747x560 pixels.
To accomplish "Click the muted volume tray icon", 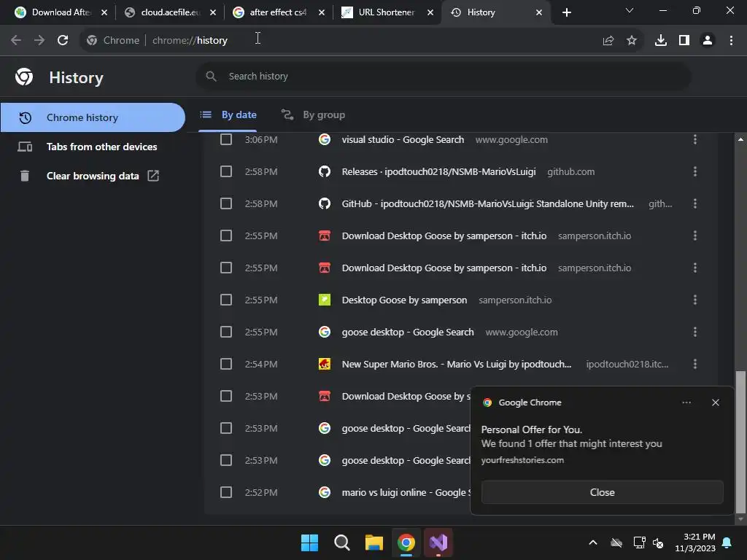I will coord(658,542).
